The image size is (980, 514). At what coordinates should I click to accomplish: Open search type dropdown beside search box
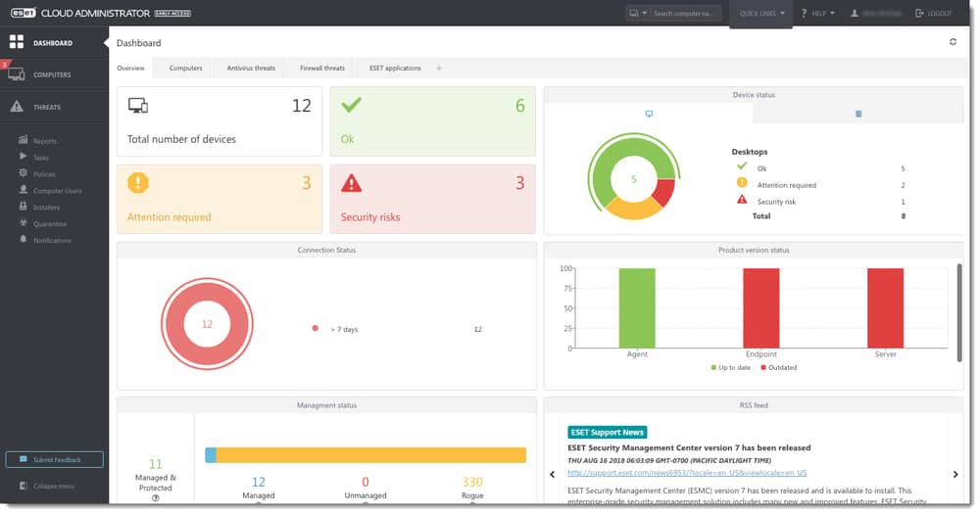click(638, 13)
